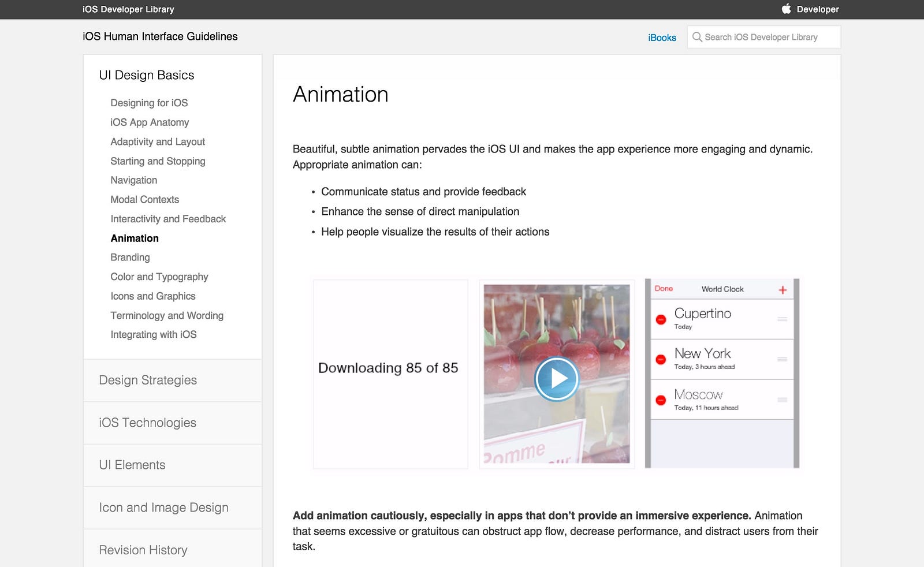
Task: Click the World Clock screenshot image
Action: click(x=722, y=374)
